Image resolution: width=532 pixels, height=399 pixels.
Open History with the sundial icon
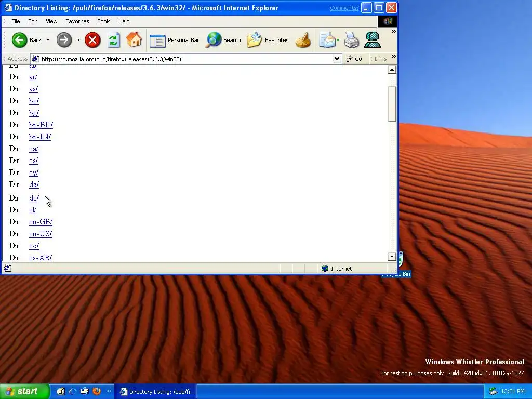pyautogui.click(x=303, y=40)
